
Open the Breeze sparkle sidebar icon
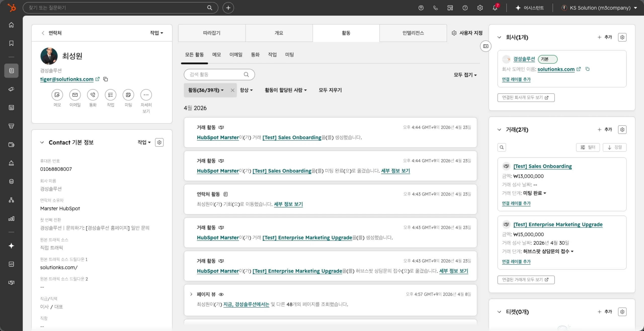click(11, 246)
